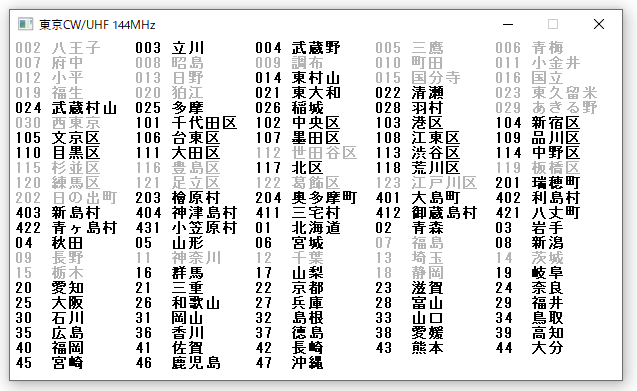
Task: Select entry 028 羽村
Action: pyautogui.click(x=410, y=108)
